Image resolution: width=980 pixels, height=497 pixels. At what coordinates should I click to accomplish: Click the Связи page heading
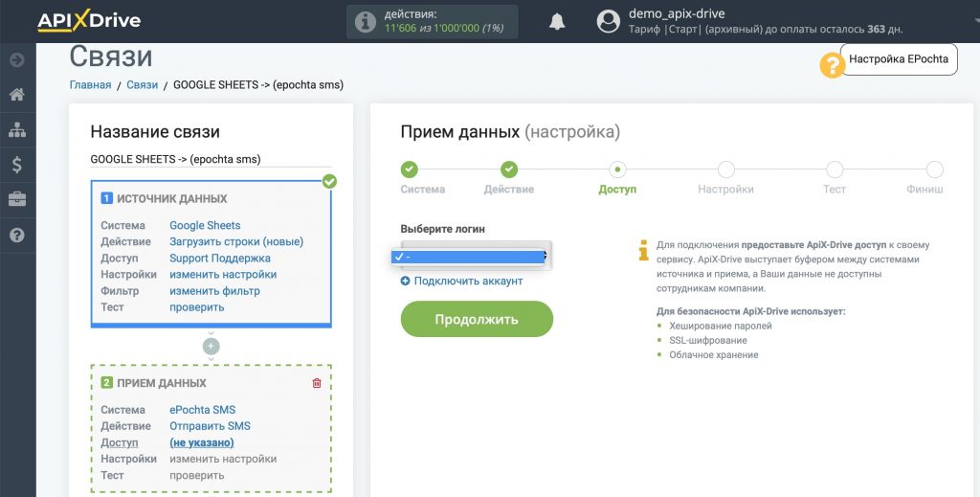coord(111,56)
